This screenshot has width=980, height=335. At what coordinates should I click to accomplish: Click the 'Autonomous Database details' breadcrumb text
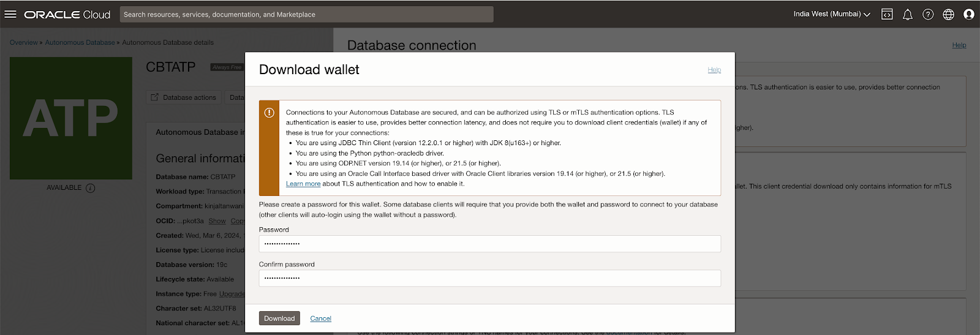click(168, 42)
